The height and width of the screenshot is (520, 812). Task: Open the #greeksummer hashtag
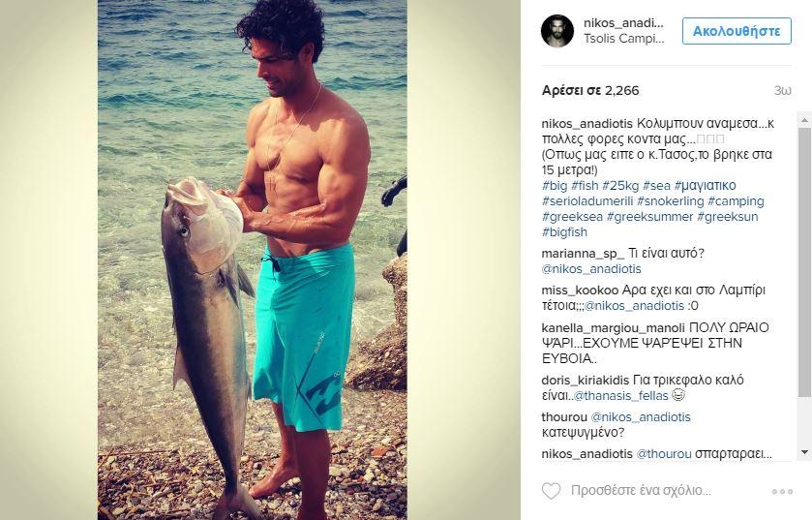[649, 217]
